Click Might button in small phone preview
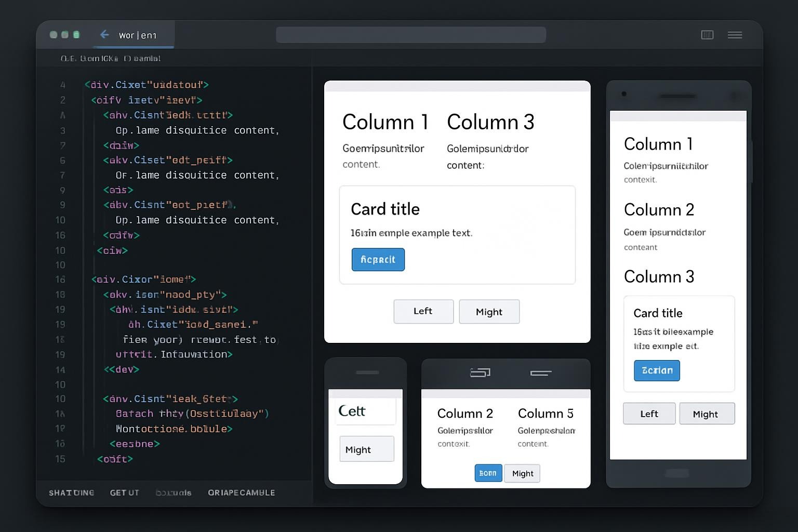 click(x=366, y=449)
